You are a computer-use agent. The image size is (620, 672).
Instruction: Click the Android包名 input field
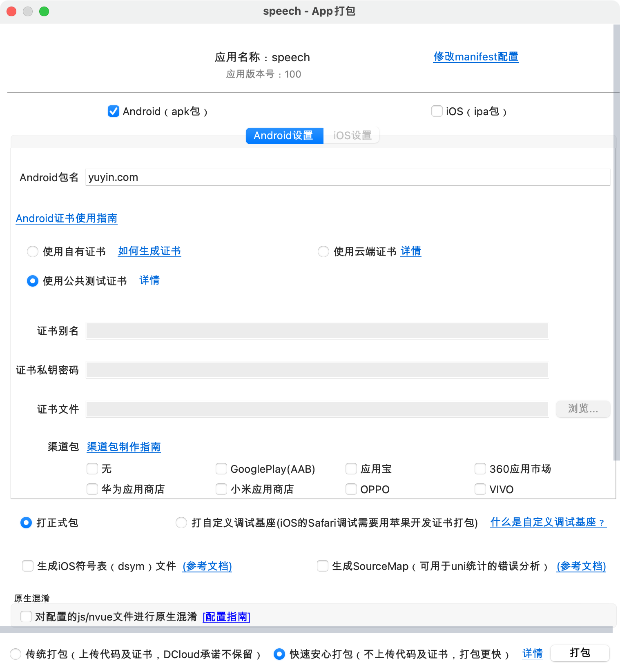pos(348,177)
